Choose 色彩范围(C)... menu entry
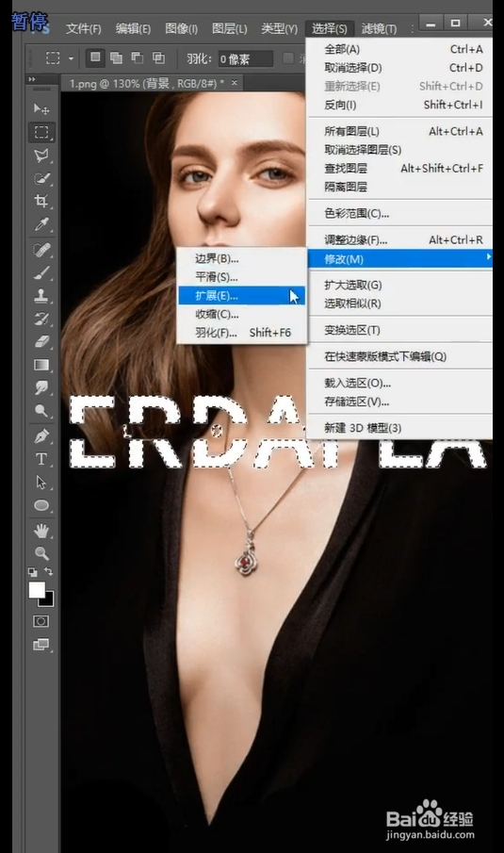Viewport: 504px width, 853px height. click(400, 213)
